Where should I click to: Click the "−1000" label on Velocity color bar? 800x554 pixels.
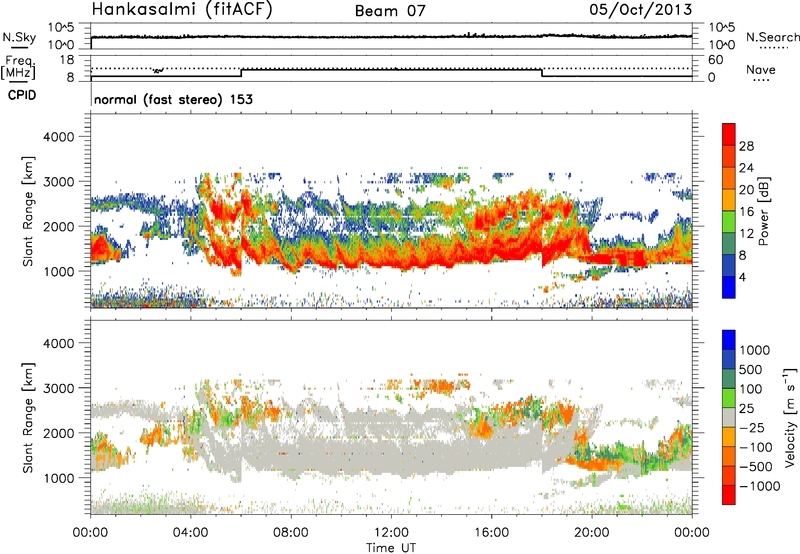pos(760,486)
